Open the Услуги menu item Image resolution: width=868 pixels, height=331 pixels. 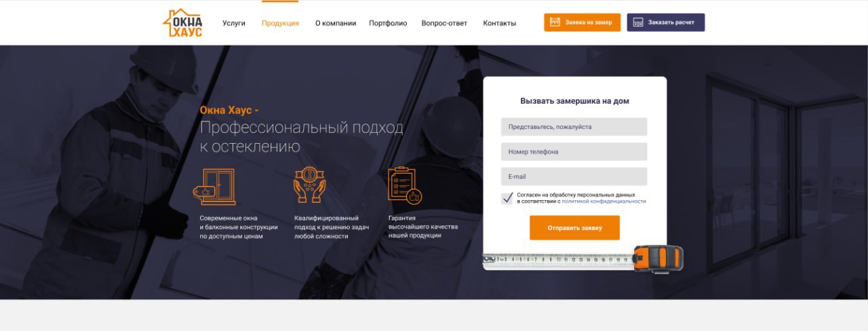point(234,23)
